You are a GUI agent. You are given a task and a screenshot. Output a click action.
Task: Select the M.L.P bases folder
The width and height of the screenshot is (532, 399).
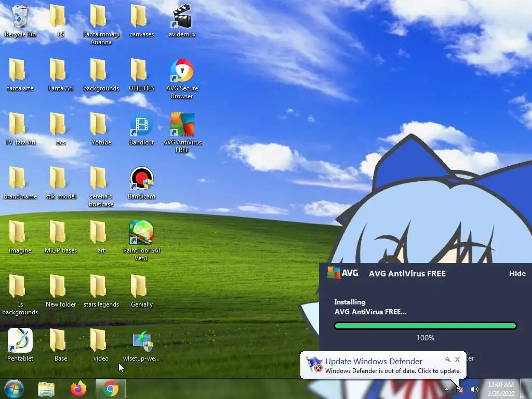(x=61, y=237)
